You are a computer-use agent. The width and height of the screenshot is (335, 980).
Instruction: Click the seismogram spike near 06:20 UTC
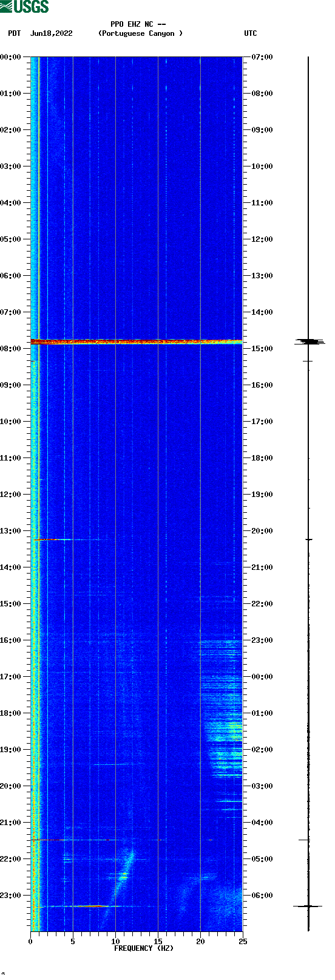pyautogui.click(x=308, y=906)
